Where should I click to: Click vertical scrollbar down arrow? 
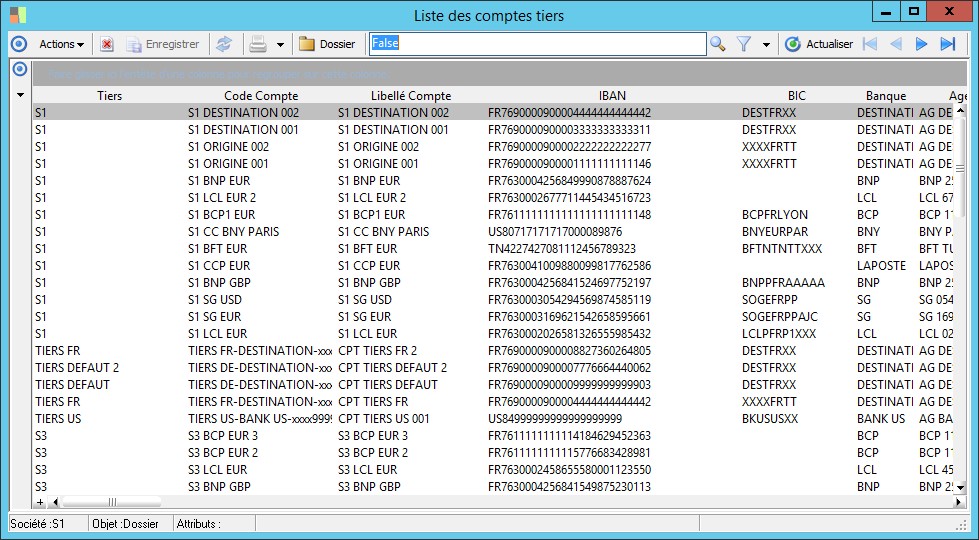click(x=960, y=487)
